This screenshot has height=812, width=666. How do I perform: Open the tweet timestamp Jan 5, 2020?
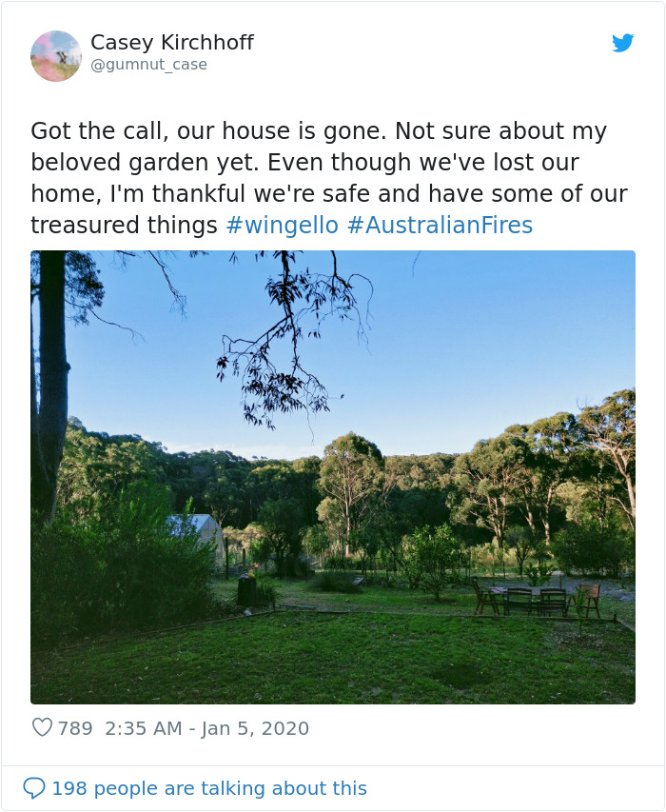click(x=209, y=728)
